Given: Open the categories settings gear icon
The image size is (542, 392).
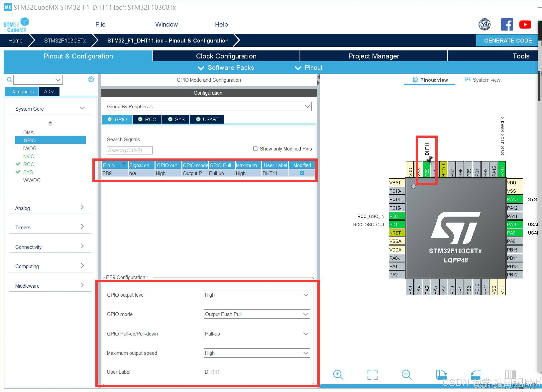Looking at the screenshot, I should tap(91, 79).
